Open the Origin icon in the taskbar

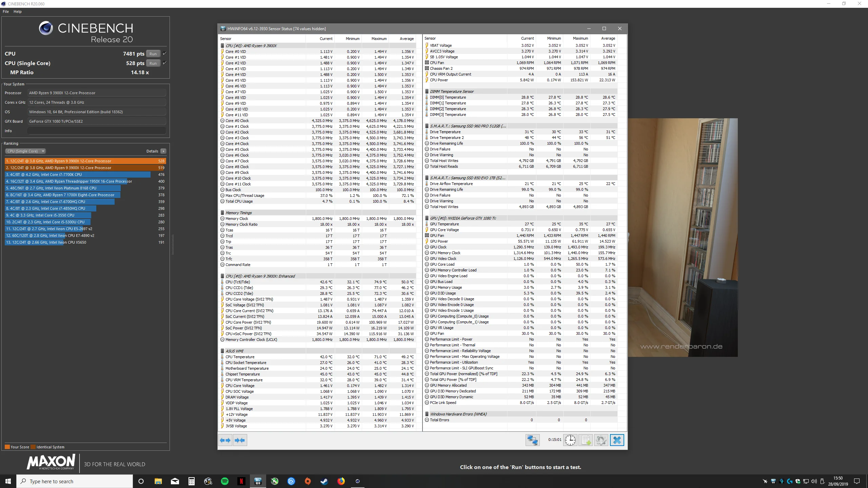(x=308, y=481)
